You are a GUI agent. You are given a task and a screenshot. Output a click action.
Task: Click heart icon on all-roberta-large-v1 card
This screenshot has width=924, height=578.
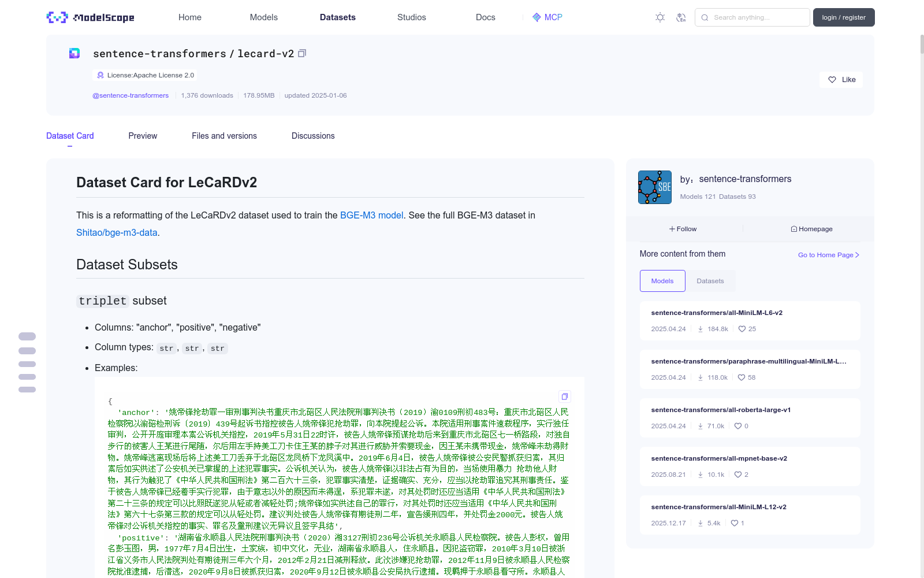click(738, 426)
